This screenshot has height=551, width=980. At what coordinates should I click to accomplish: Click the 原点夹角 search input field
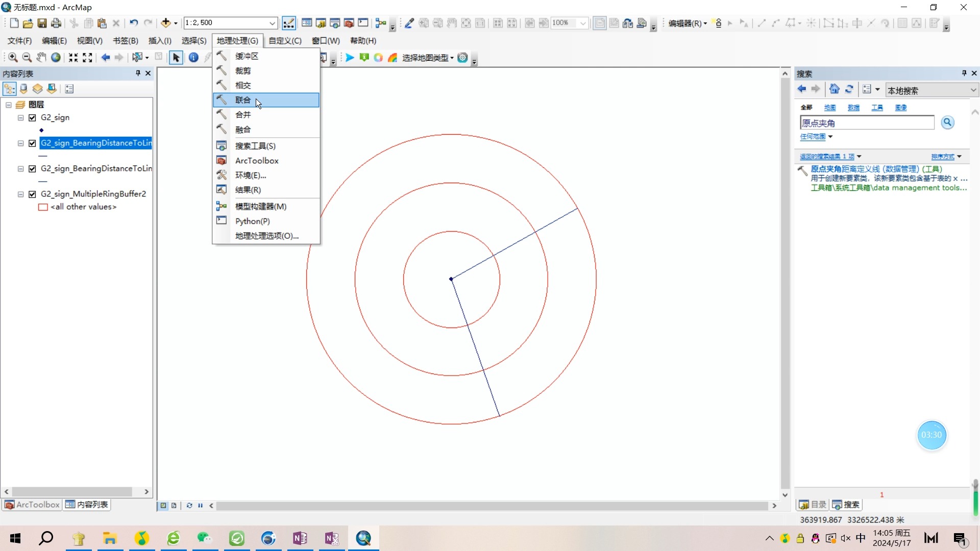pyautogui.click(x=867, y=123)
